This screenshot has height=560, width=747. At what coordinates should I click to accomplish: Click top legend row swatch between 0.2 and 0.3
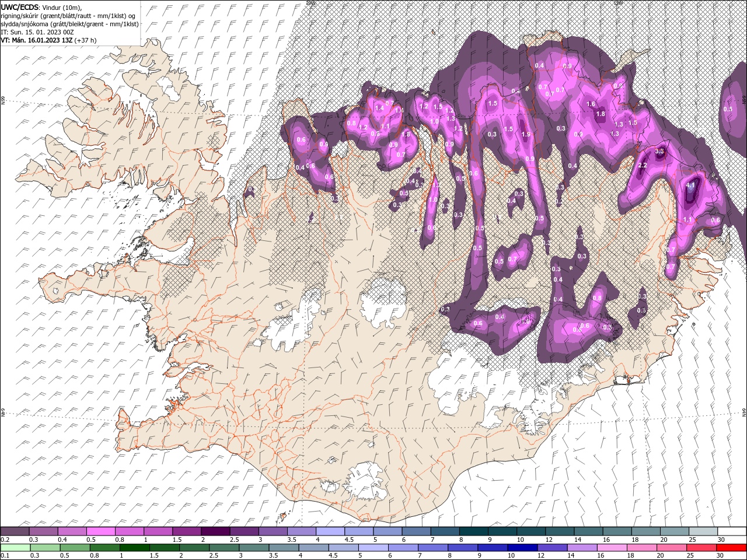pos(15,531)
